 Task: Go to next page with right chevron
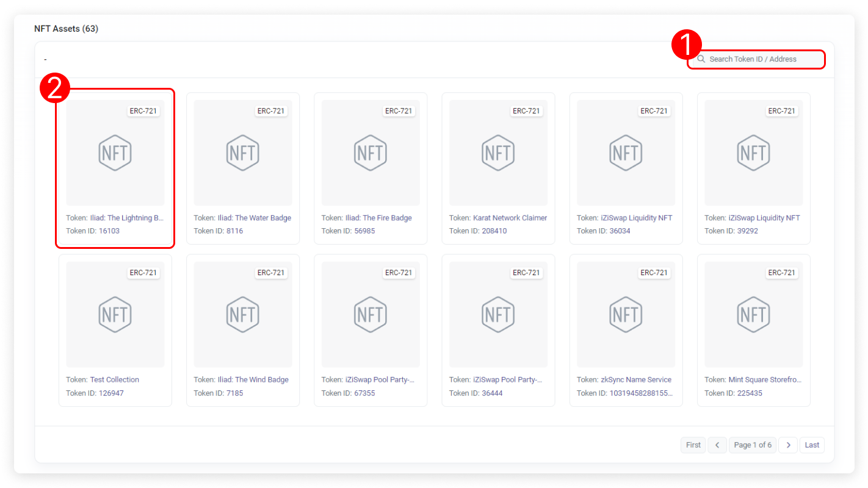click(x=788, y=445)
